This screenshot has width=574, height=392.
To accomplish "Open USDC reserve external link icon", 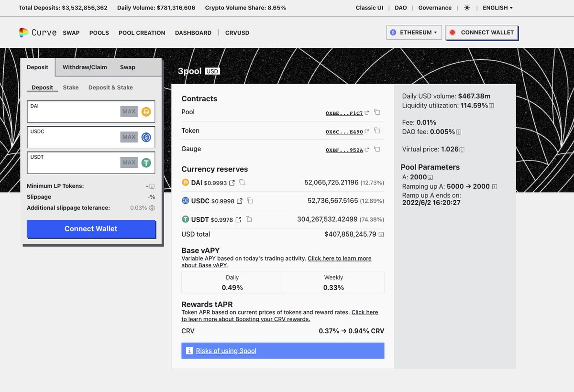I will [x=240, y=201].
